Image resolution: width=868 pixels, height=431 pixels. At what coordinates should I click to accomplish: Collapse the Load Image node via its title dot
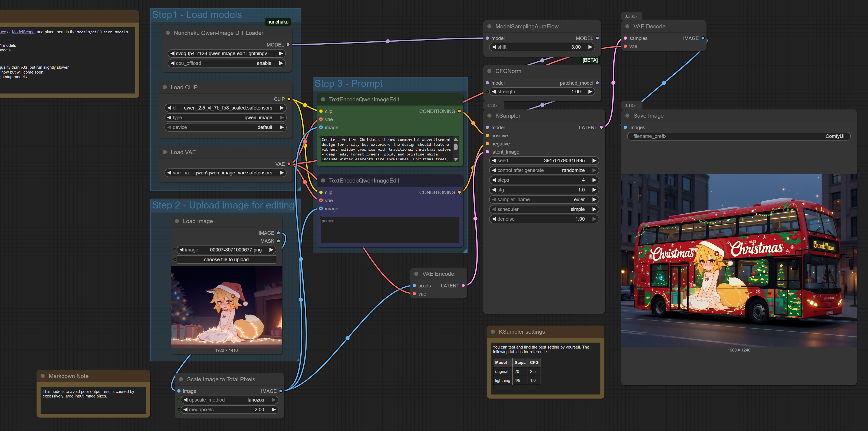pos(177,221)
